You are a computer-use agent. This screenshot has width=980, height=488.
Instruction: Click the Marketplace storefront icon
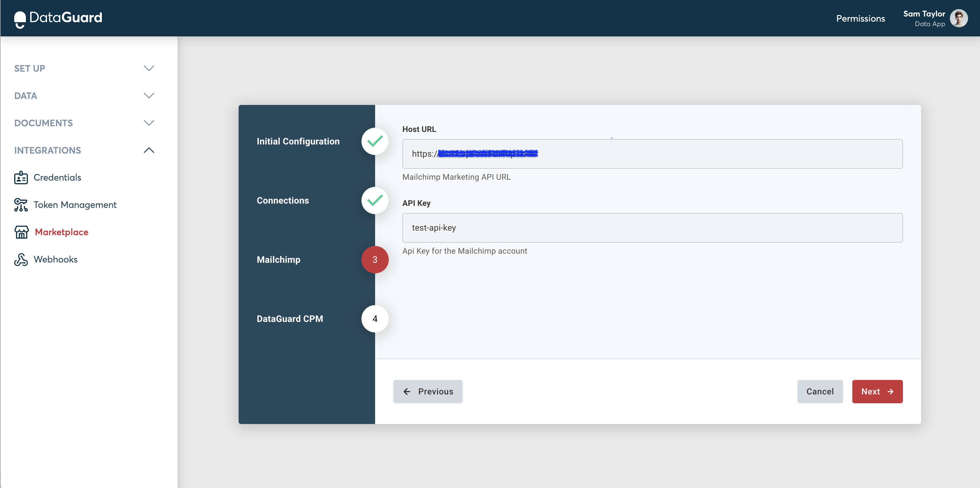tap(21, 232)
